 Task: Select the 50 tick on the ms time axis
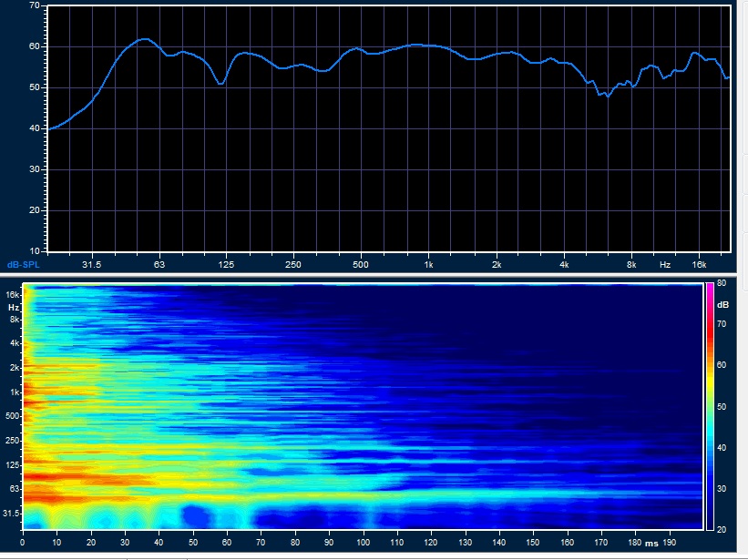[x=193, y=543]
